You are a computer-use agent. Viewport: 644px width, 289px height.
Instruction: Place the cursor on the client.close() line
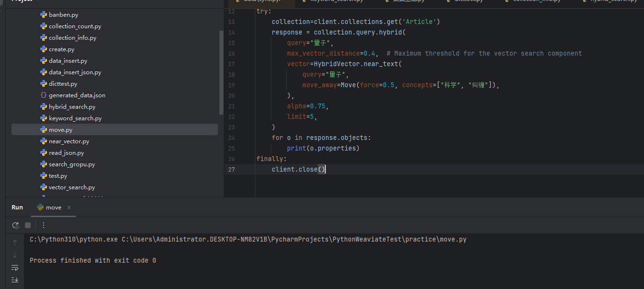(307, 169)
